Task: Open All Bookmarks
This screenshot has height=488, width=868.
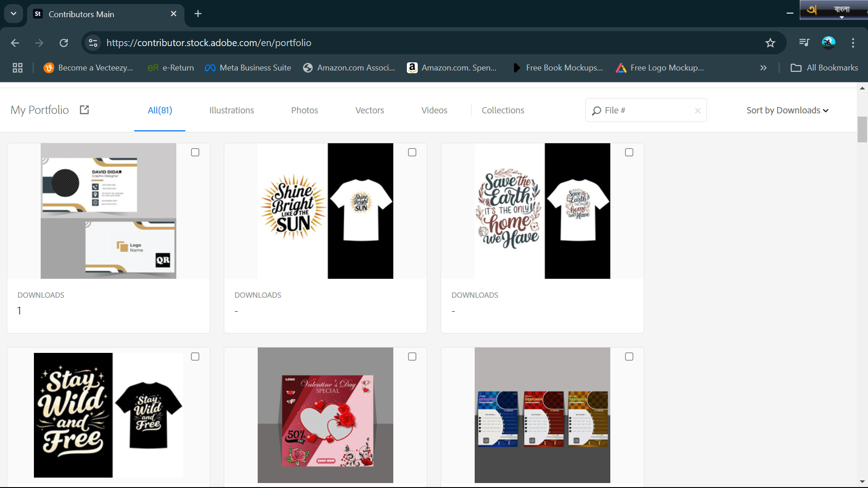Action: tap(824, 68)
